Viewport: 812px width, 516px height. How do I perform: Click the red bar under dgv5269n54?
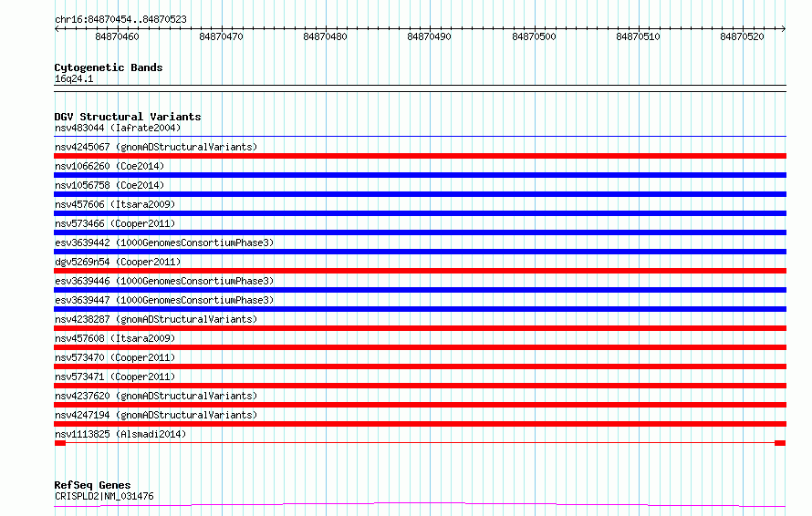[x=420, y=271]
